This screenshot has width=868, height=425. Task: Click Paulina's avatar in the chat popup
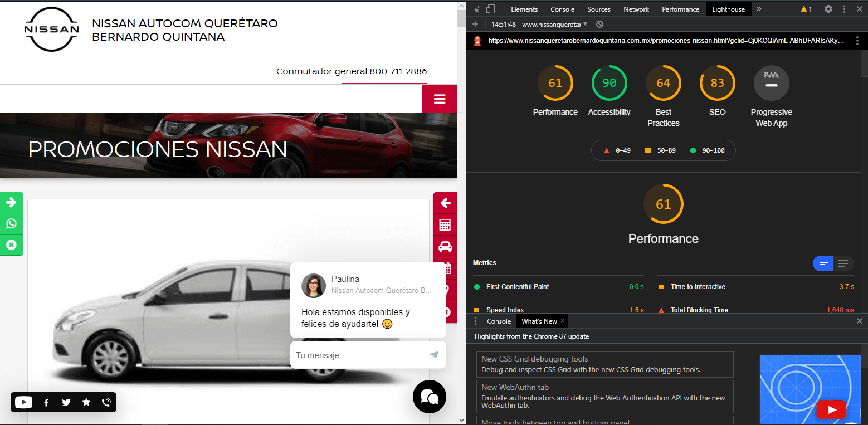pos(314,286)
